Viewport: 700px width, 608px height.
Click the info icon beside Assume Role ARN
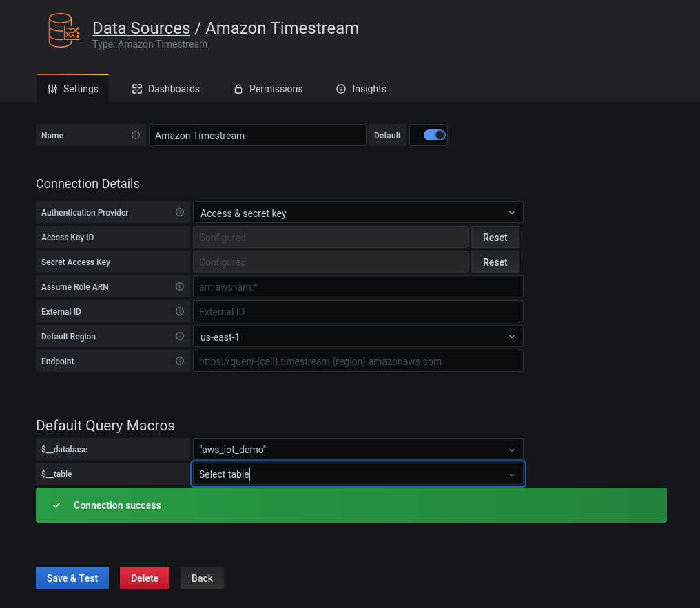(x=180, y=286)
